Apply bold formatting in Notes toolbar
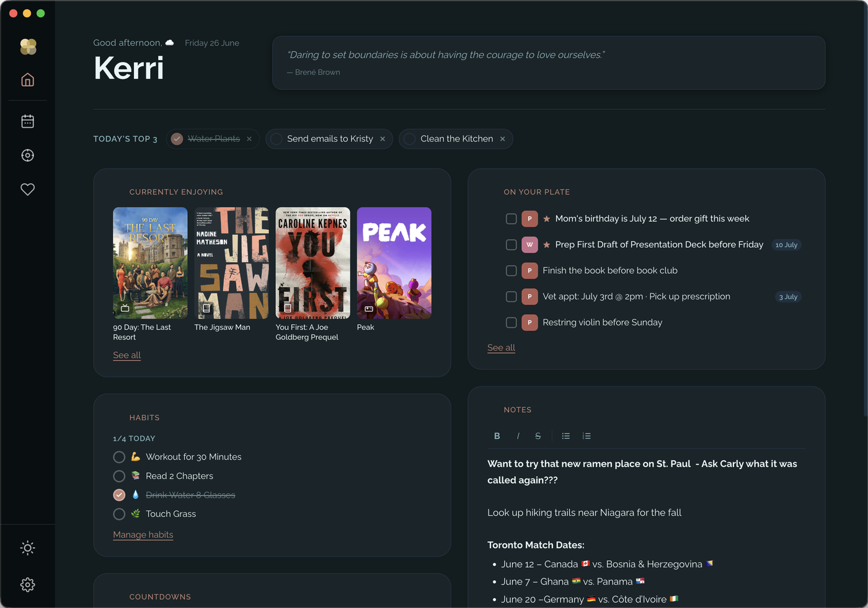Screen dimensions: 868x608 click(x=497, y=436)
